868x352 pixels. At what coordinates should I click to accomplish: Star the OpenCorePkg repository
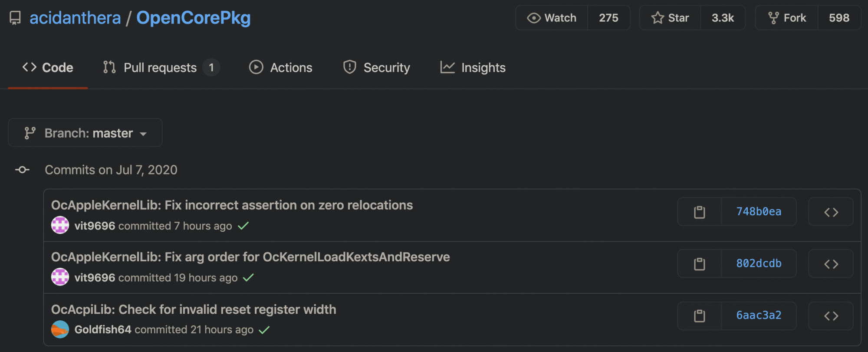[x=670, y=18]
